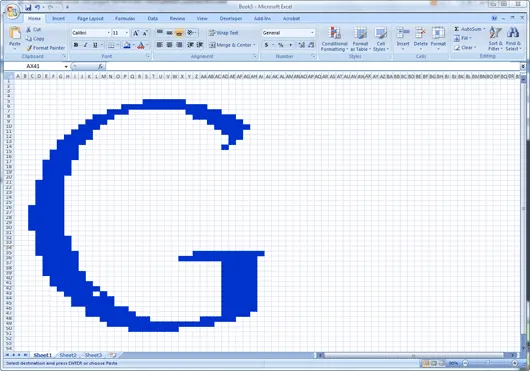Viewport: 530px width, 371px height.
Task: Apply the Fill Color bucket
Action: [x=127, y=45]
